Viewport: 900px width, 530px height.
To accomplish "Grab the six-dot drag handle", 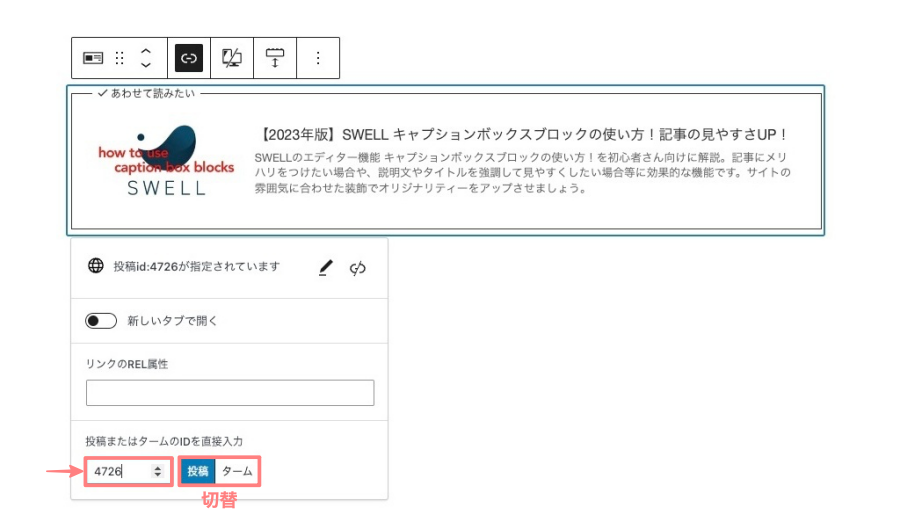I will point(120,58).
